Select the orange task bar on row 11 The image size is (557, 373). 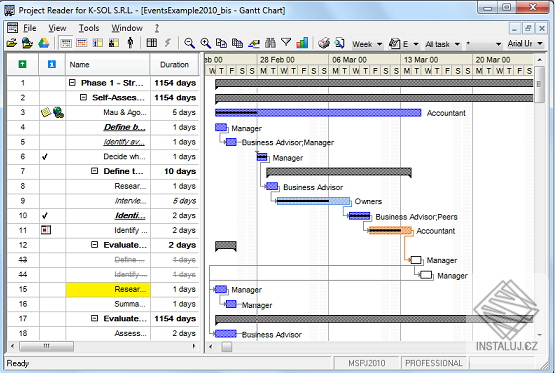point(390,231)
